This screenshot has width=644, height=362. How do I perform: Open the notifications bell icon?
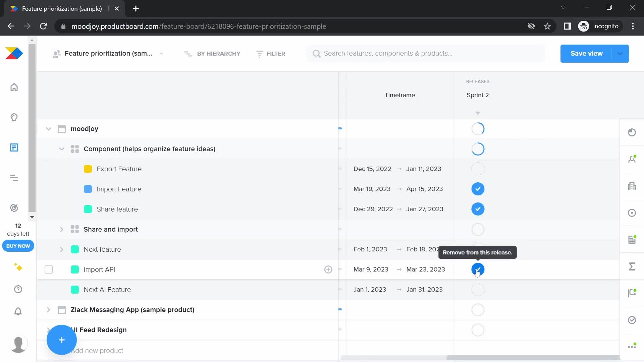(18, 311)
